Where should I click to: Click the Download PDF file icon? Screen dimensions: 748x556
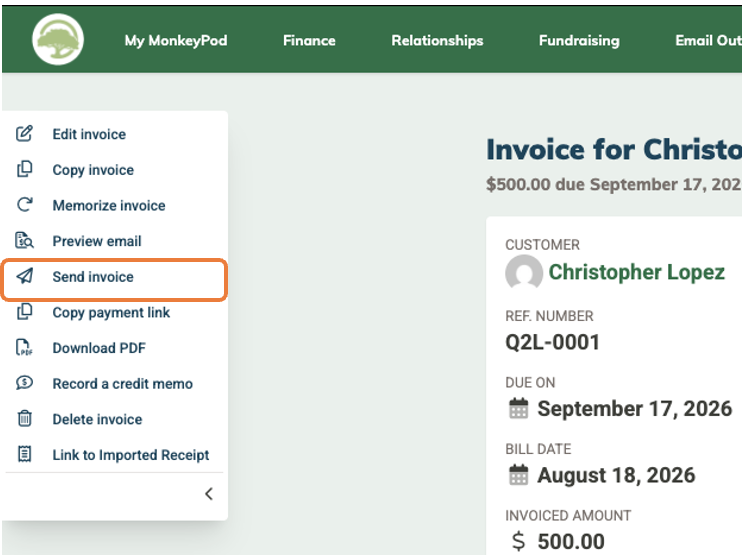click(x=24, y=347)
